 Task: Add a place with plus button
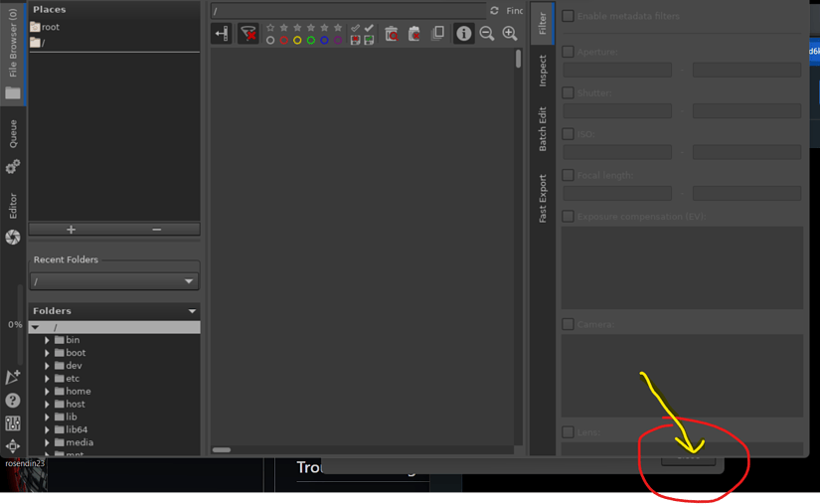click(x=71, y=229)
